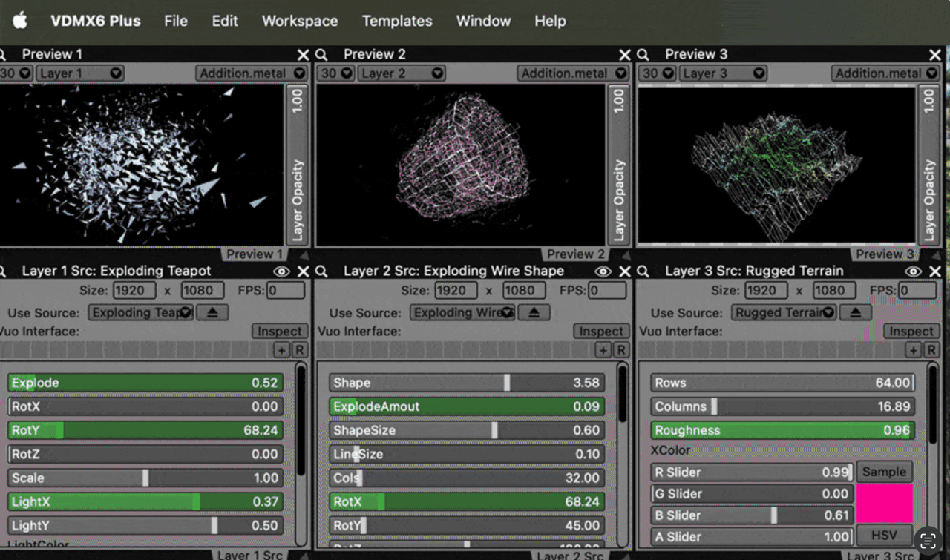Click the screenshot capture icon at bottom right
Viewport: 950px width, 560px height.
927,541
